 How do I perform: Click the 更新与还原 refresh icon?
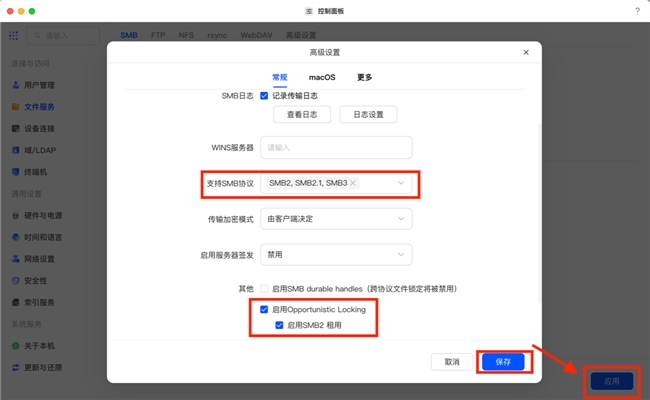pyautogui.click(x=16, y=367)
